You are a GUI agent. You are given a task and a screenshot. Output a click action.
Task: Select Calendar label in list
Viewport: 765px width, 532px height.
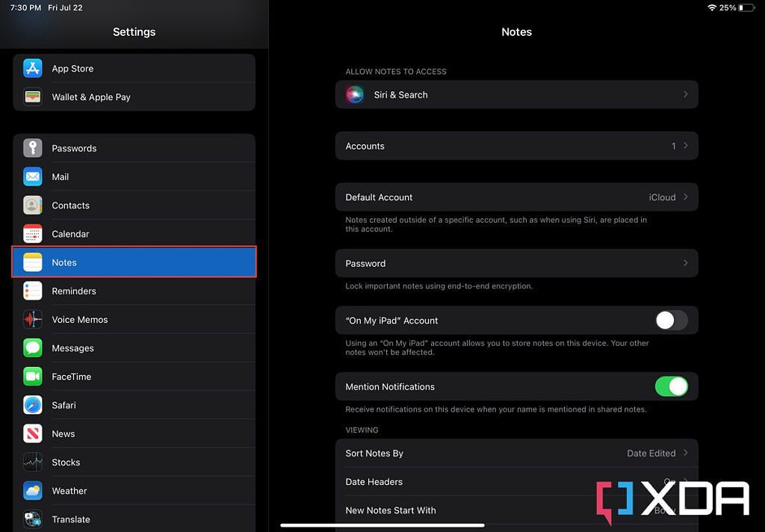[x=70, y=234]
